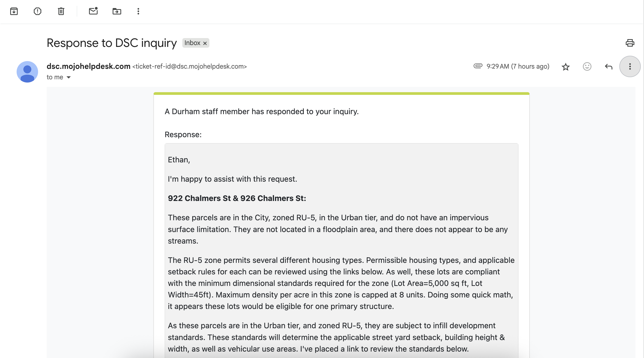Archive this email with the archive icon

(x=14, y=11)
